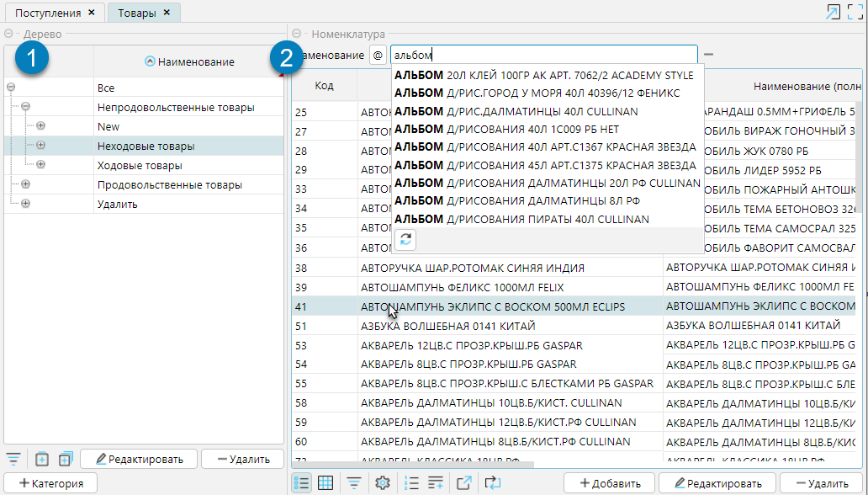Switch to the Поступления tab

point(48,13)
